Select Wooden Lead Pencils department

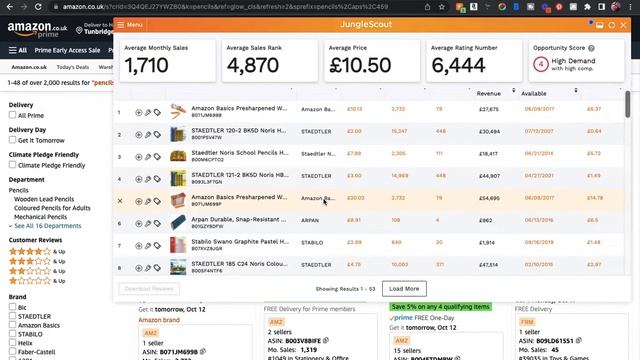pyautogui.click(x=44, y=199)
